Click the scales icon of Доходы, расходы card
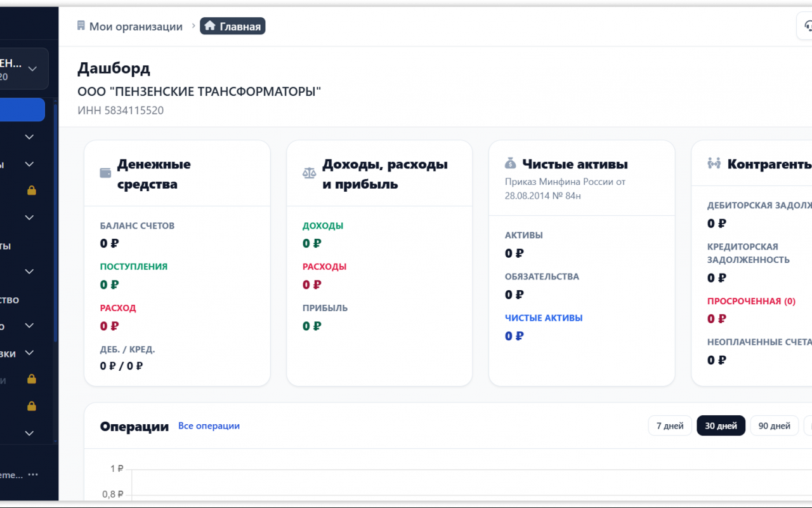Screen dimensions: 812x508 tap(309, 173)
